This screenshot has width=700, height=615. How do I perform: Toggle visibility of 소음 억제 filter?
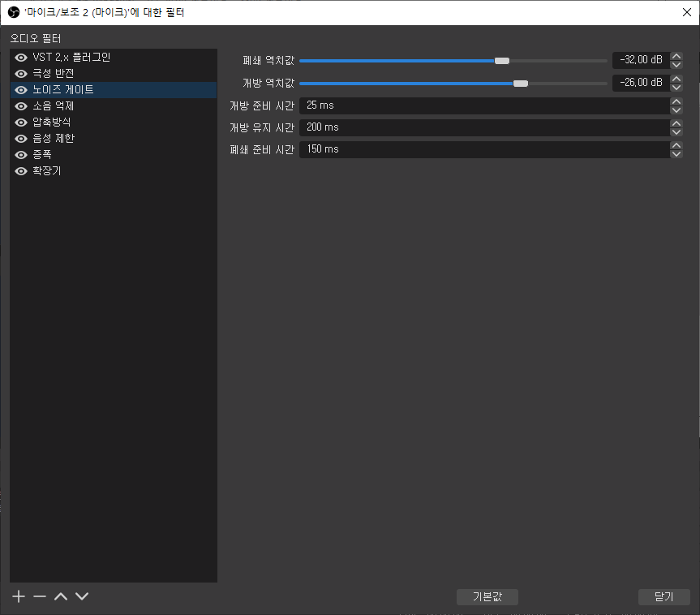click(21, 106)
